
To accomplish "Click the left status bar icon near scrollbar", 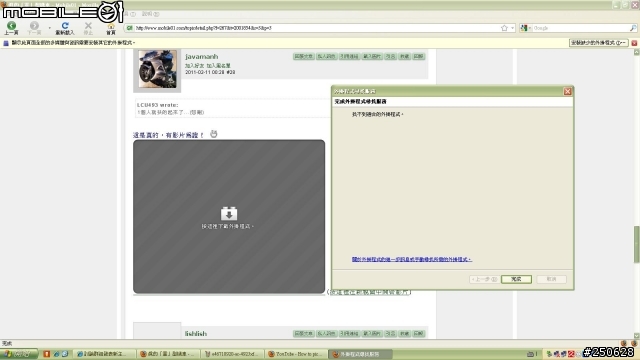I will 623,343.
